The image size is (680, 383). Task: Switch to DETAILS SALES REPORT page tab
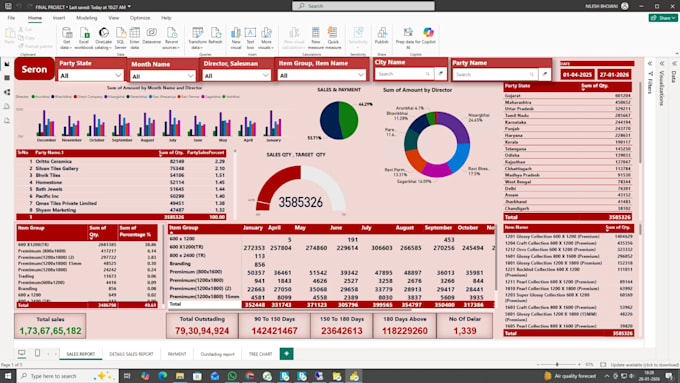click(131, 354)
